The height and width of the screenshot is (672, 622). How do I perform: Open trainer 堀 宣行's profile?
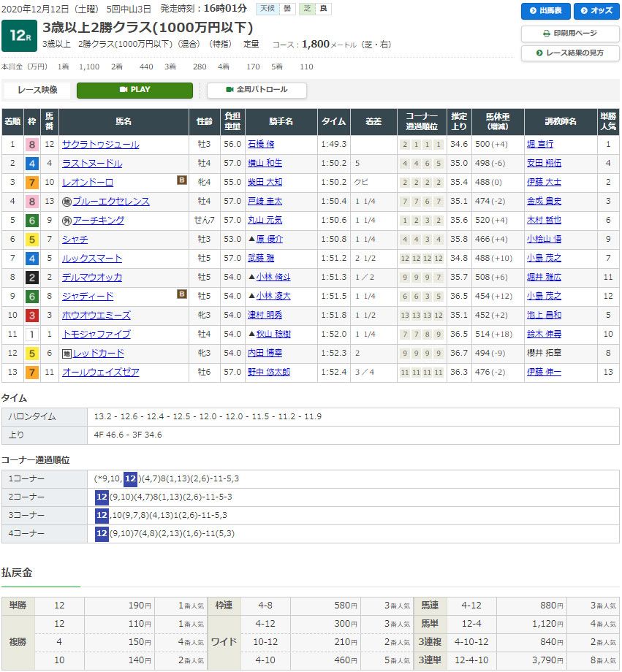coord(540,145)
